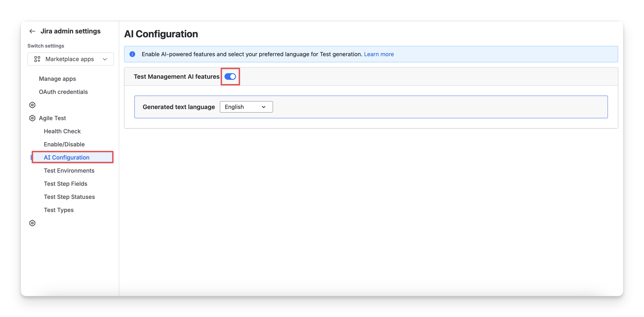This screenshot has width=644, height=317.
Task: Open Test Types settings page
Action: (x=59, y=210)
